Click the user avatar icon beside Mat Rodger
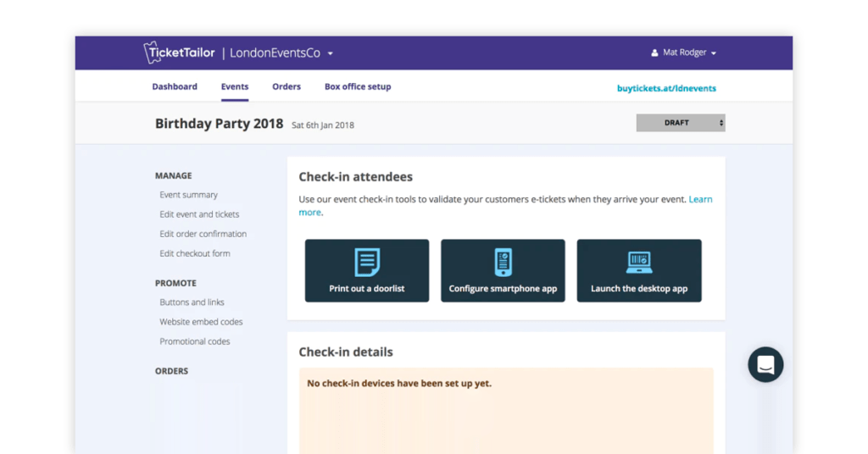This screenshot has height=454, width=868. [x=654, y=53]
